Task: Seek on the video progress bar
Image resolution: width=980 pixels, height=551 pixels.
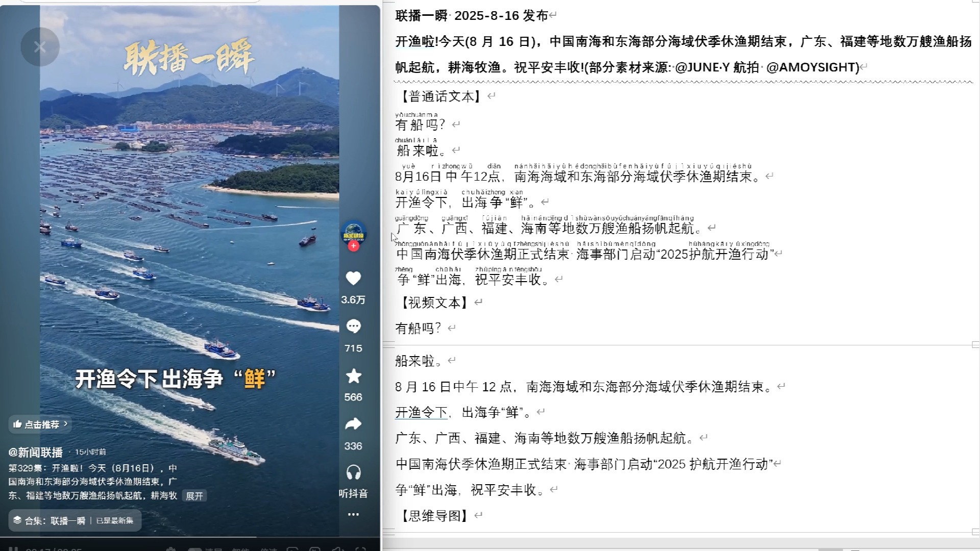Action: [190, 537]
